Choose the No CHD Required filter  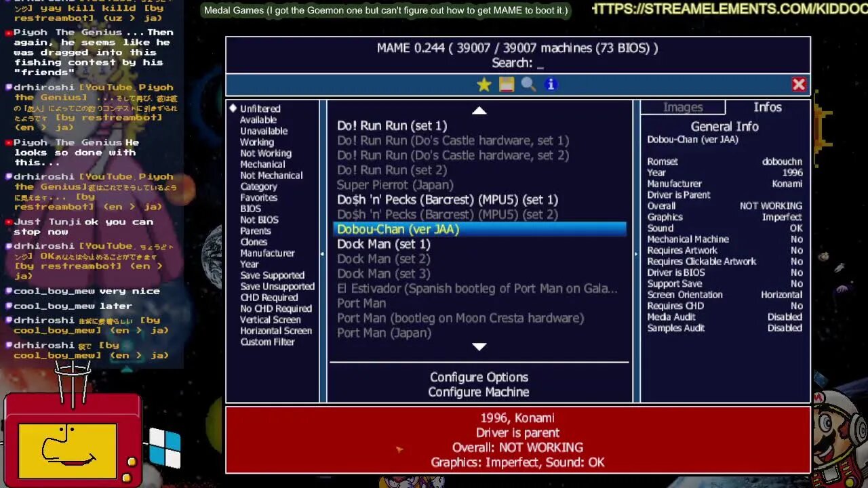coord(276,308)
